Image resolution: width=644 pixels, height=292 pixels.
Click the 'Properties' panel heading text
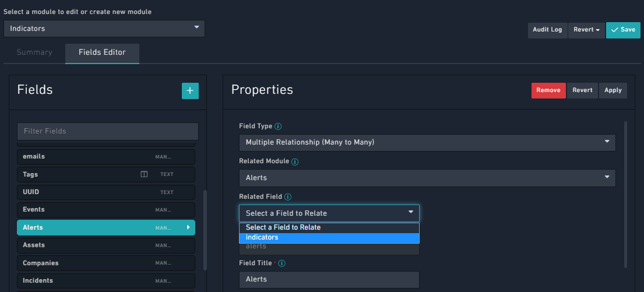262,90
